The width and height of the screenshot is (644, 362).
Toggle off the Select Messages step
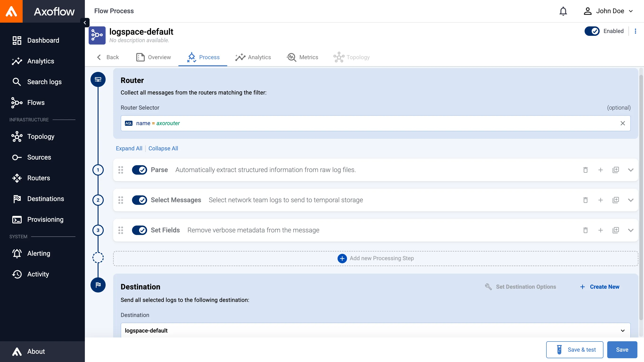point(140,200)
